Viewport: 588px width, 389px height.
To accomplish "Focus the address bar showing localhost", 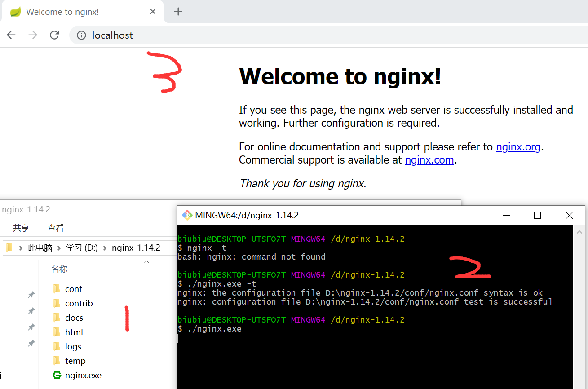I will pyautogui.click(x=328, y=35).
